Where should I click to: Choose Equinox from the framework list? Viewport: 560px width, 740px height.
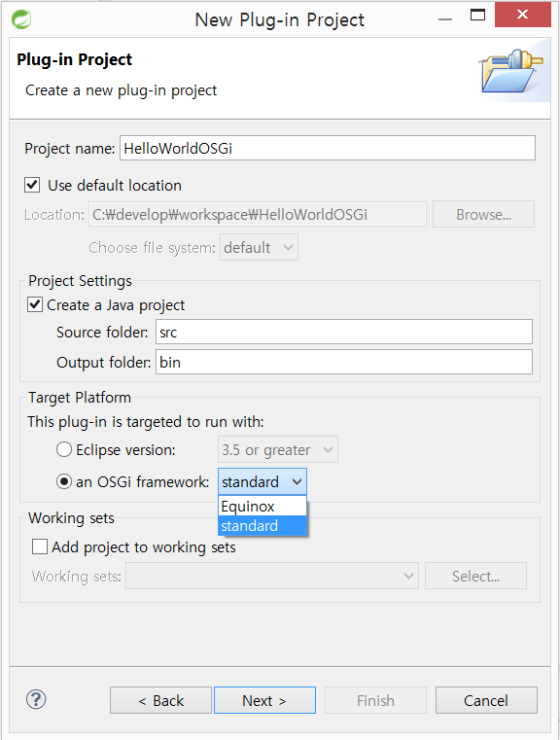(262, 507)
